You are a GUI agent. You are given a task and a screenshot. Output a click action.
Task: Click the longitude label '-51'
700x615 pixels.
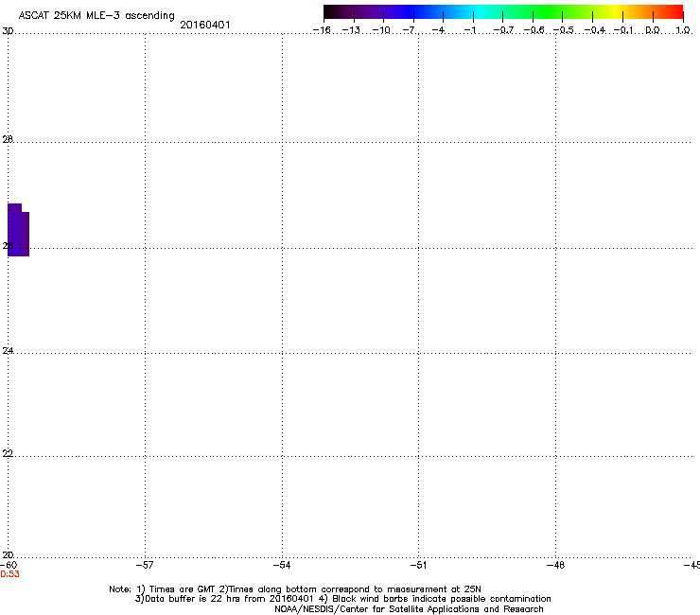(x=418, y=565)
